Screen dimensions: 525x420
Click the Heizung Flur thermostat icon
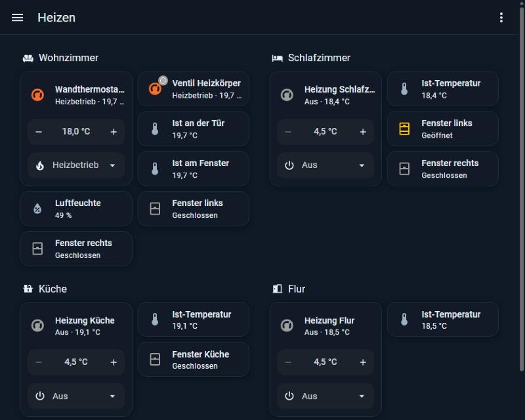tap(287, 325)
